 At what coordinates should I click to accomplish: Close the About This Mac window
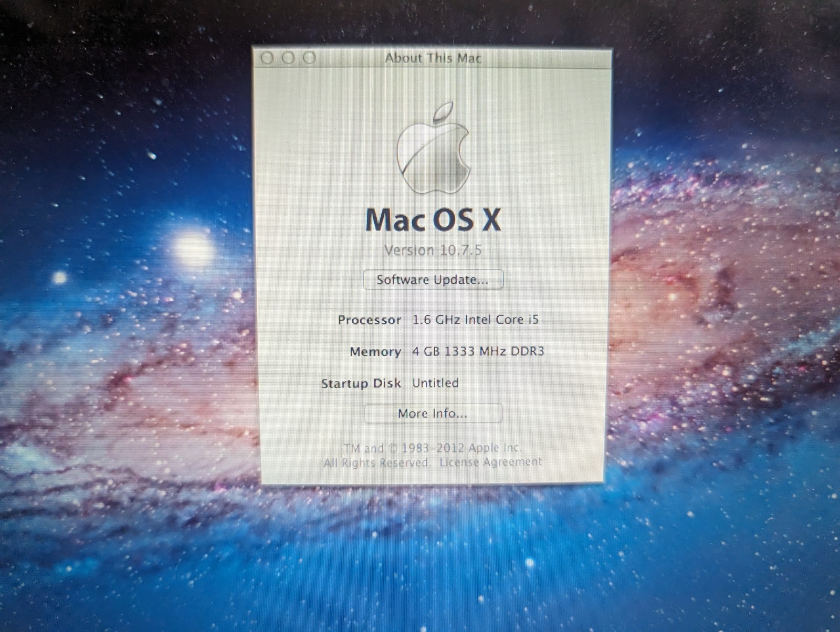[x=268, y=58]
